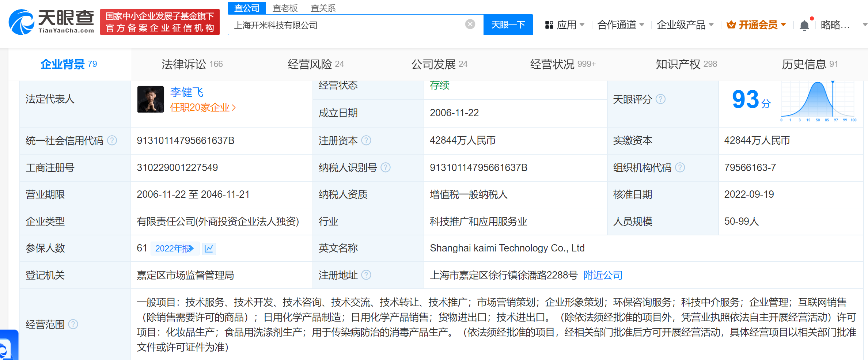Image resolution: width=868 pixels, height=360 pixels.
Task: Select the 知识产权 tab
Action: pyautogui.click(x=686, y=64)
